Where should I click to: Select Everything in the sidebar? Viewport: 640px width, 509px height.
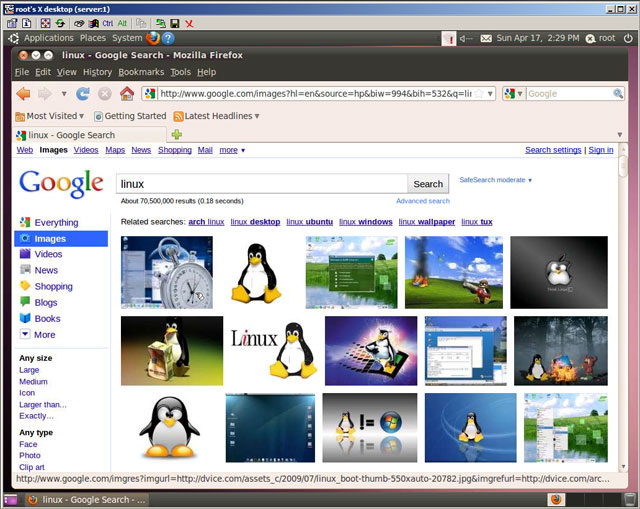click(x=56, y=222)
